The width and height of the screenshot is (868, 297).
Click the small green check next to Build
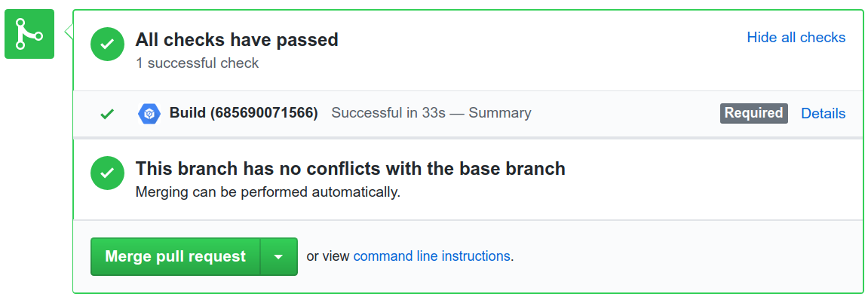(107, 114)
